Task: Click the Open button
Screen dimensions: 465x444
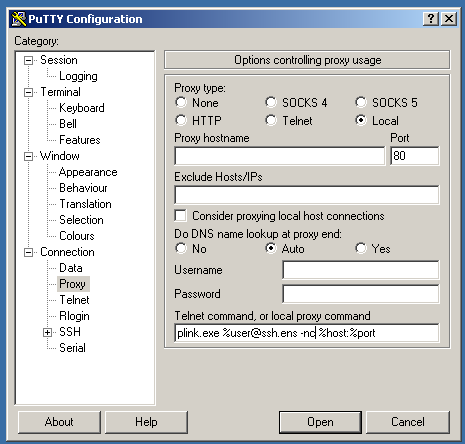Action: click(320, 422)
